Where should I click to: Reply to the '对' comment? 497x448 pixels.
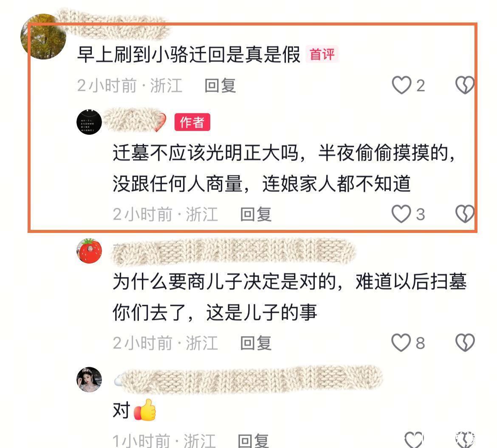point(253,441)
